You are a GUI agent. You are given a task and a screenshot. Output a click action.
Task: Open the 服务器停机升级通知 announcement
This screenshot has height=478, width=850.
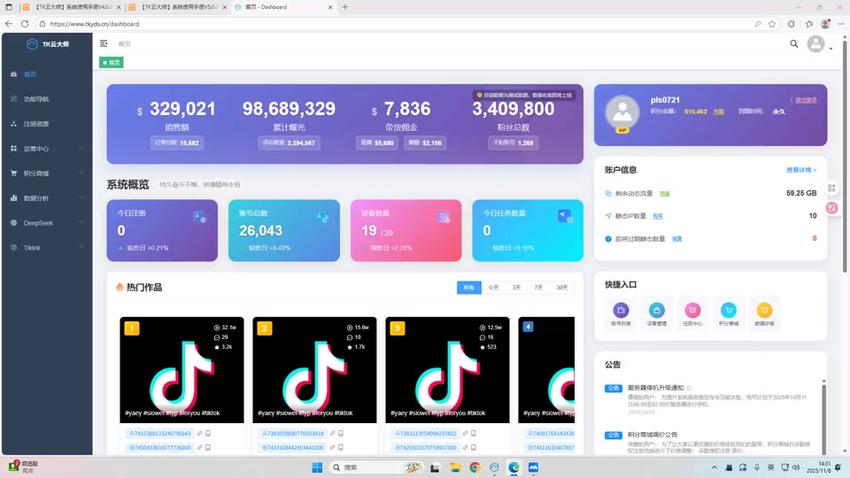tap(655, 388)
